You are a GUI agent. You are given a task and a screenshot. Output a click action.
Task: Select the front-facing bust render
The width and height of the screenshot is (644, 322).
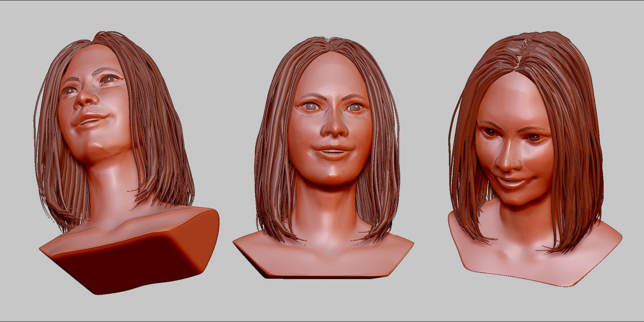(x=323, y=157)
